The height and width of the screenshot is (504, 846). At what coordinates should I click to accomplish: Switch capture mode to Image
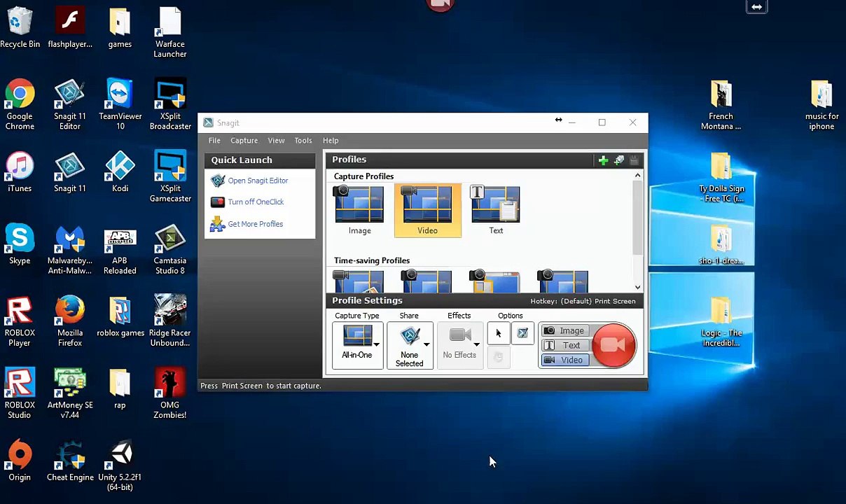(x=564, y=330)
